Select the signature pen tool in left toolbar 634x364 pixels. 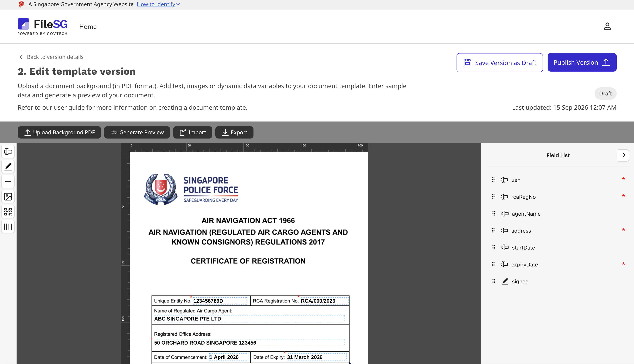click(x=8, y=166)
